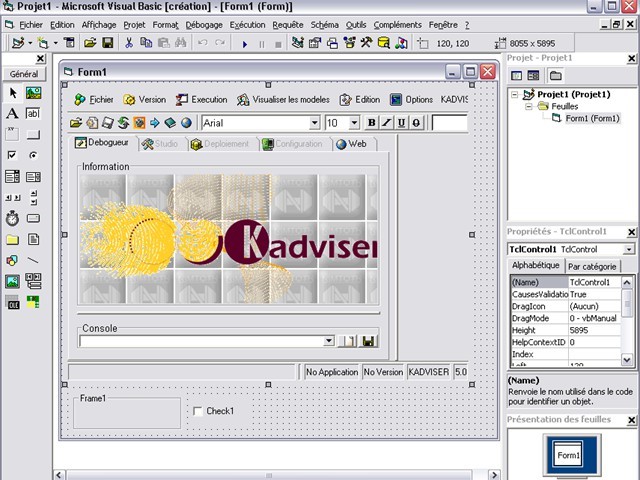Click the Général toolbox button

(24, 74)
